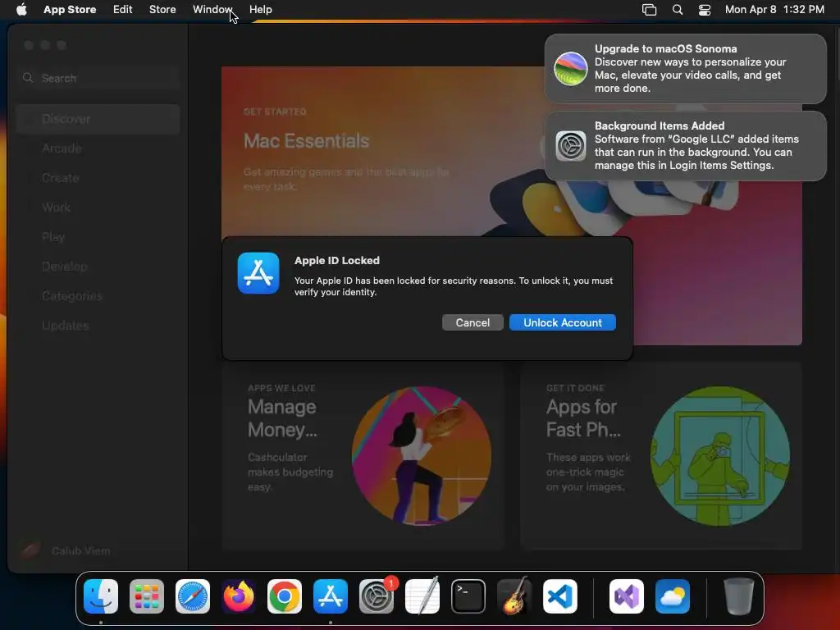
Task: Click the Calub Viem account name
Action: click(x=81, y=550)
